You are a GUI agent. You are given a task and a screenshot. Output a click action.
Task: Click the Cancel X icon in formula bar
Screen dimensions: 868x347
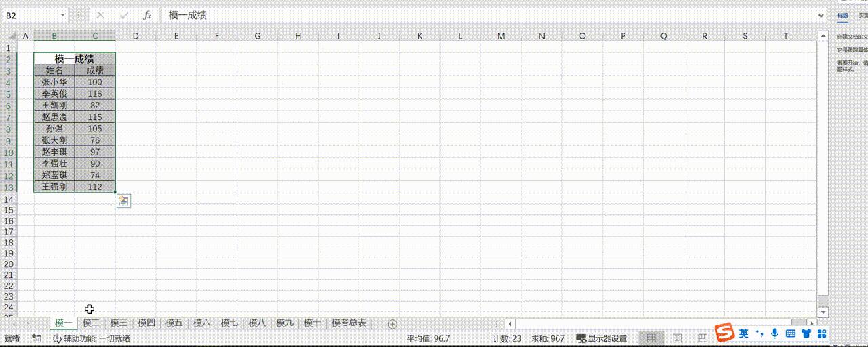coord(100,14)
